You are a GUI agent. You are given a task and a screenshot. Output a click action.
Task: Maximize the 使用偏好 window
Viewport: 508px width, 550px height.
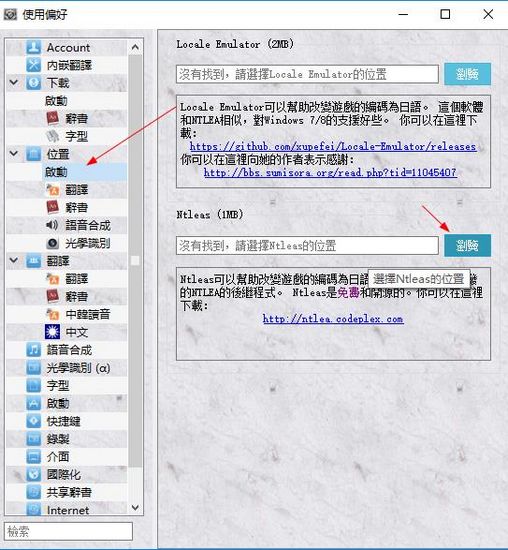(x=445, y=14)
